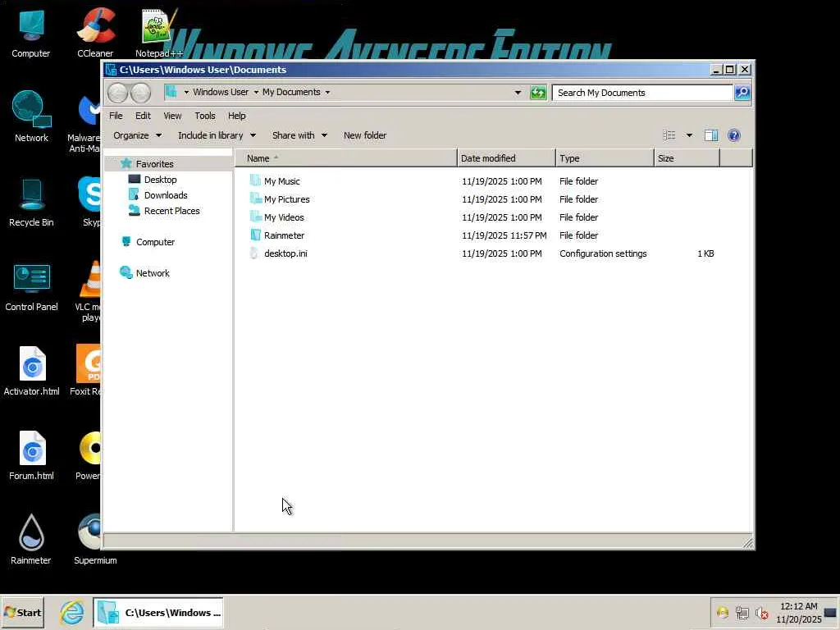Viewport: 840px width, 630px height.
Task: Open the CCleaner desktop icon
Action: coord(95,33)
